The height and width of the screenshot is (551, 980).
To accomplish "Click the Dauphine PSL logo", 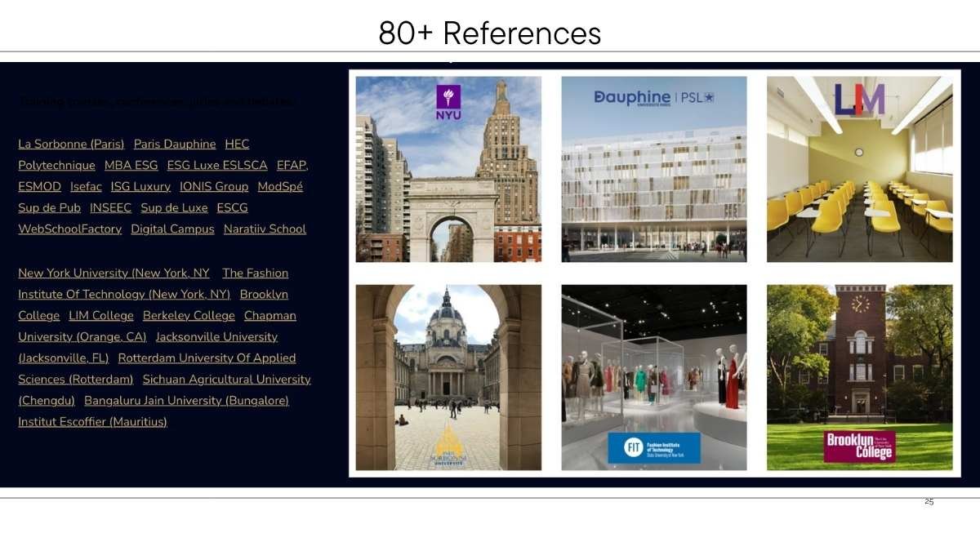I will pos(653,97).
